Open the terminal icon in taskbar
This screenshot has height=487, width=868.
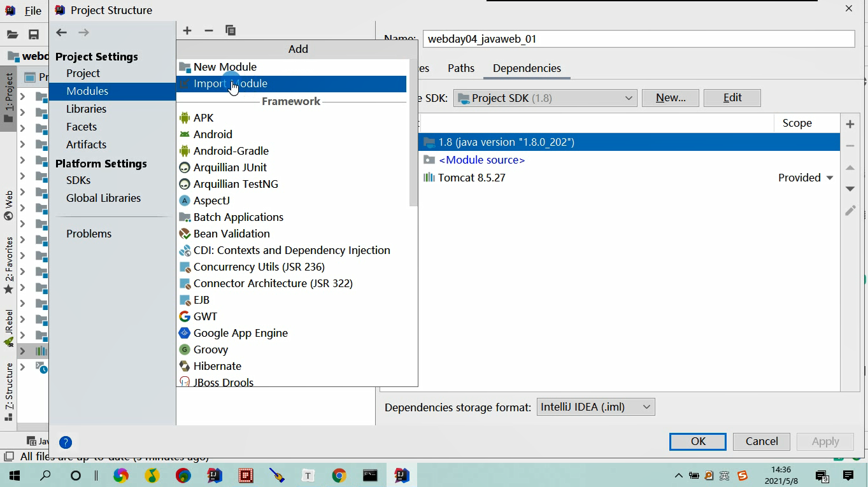pos(370,476)
